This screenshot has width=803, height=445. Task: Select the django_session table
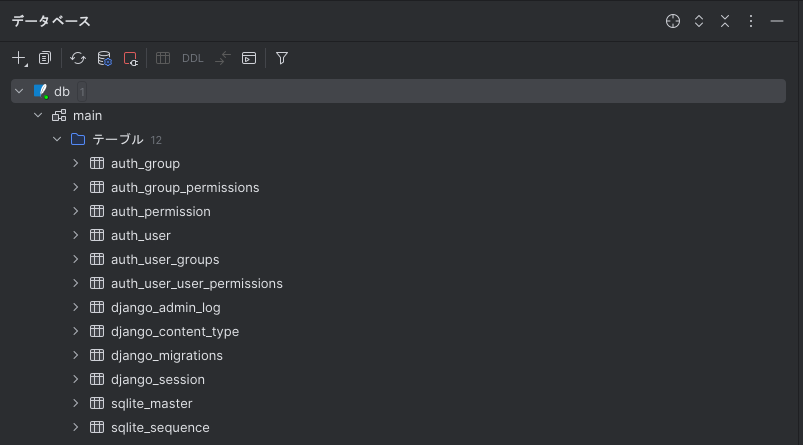[158, 379]
